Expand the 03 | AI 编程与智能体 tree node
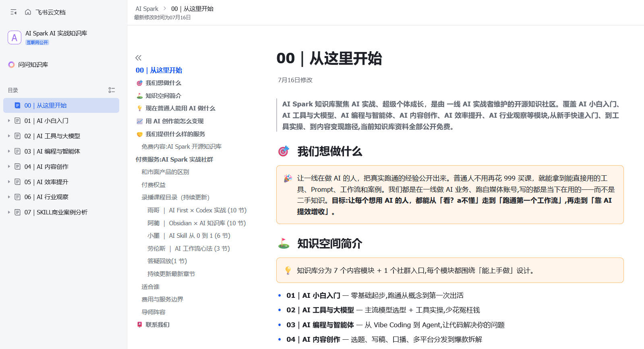The width and height of the screenshot is (644, 349). [x=9, y=151]
